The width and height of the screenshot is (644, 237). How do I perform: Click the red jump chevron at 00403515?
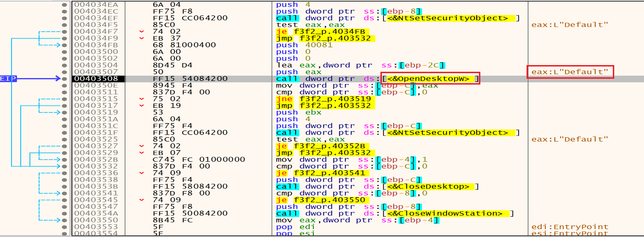point(142,99)
